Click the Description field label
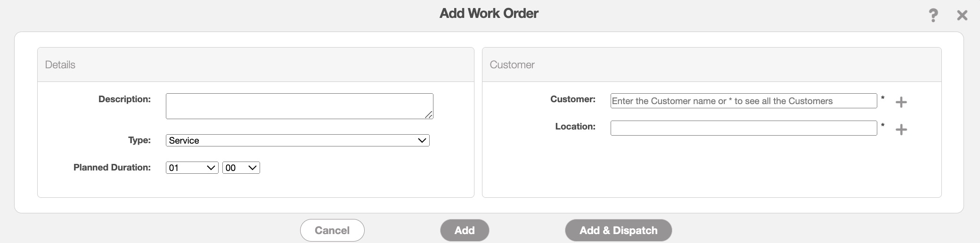Image resolution: width=980 pixels, height=243 pixels. (x=124, y=99)
